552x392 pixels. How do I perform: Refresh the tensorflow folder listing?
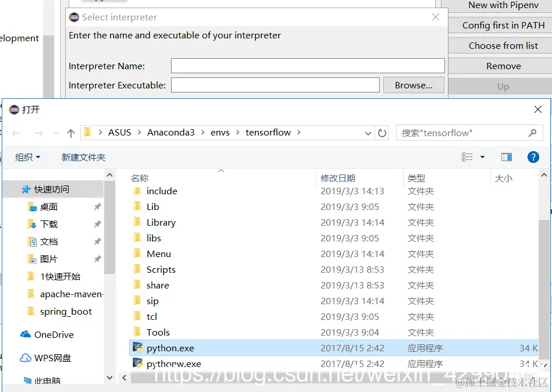pos(382,133)
